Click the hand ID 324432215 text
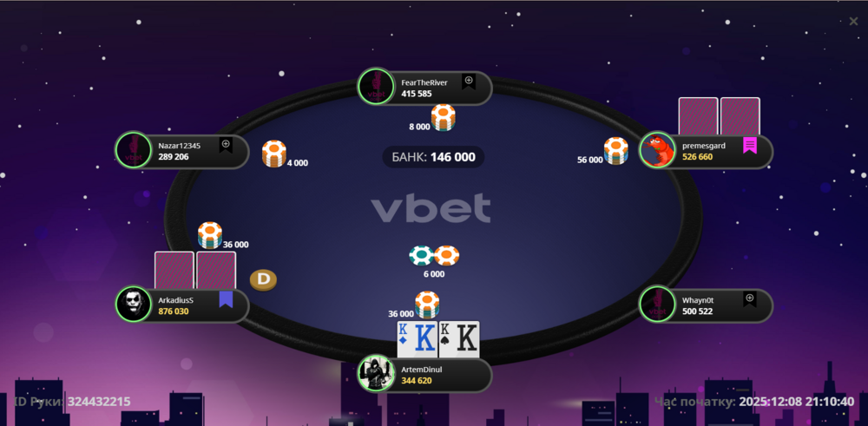868x426 pixels. coord(72,402)
